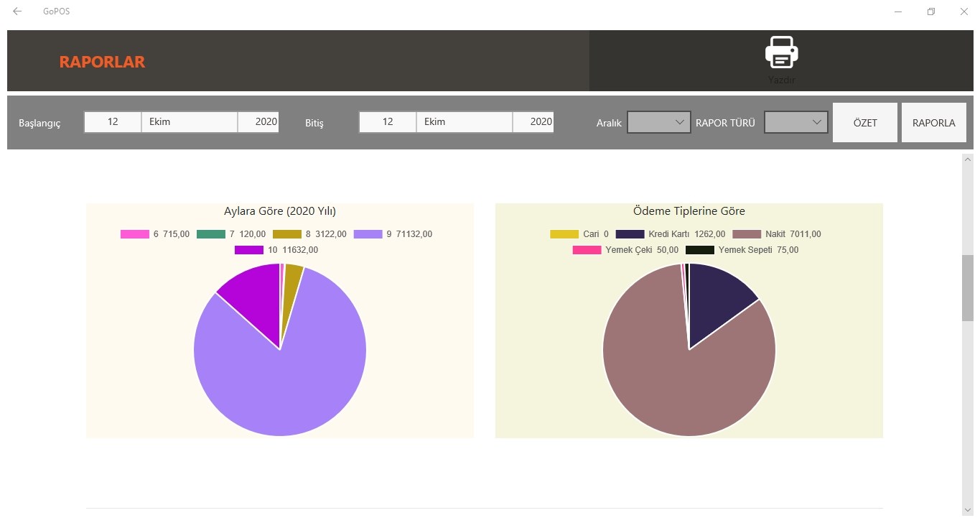Click the RAPORLA button
Screen dimensions: 980x523
(934, 123)
